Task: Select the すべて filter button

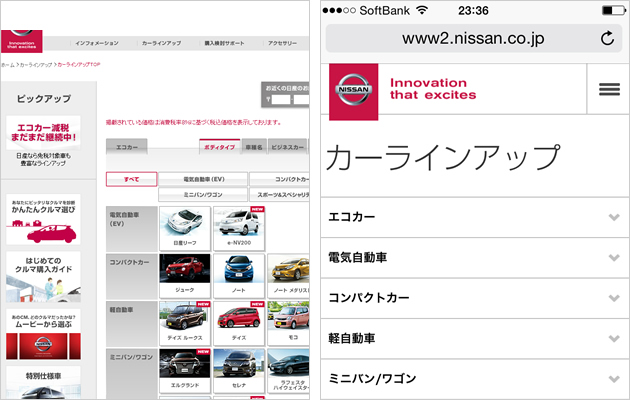Action: pos(131,179)
